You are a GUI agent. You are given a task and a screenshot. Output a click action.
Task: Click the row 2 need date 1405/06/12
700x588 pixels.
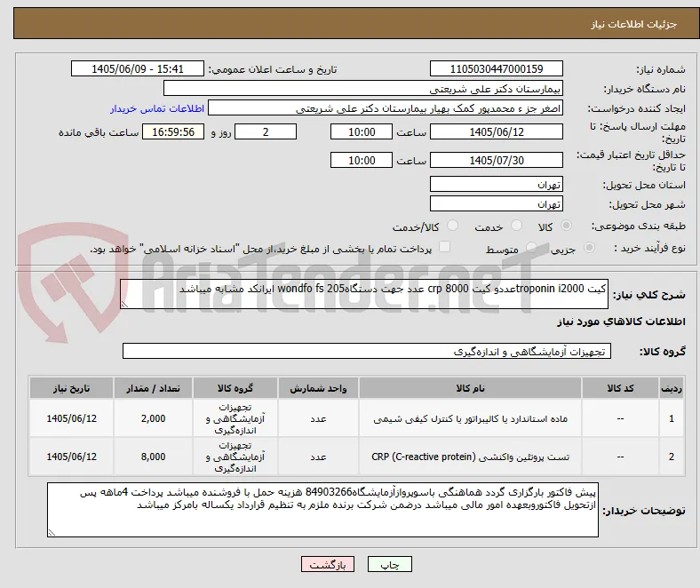tap(71, 457)
